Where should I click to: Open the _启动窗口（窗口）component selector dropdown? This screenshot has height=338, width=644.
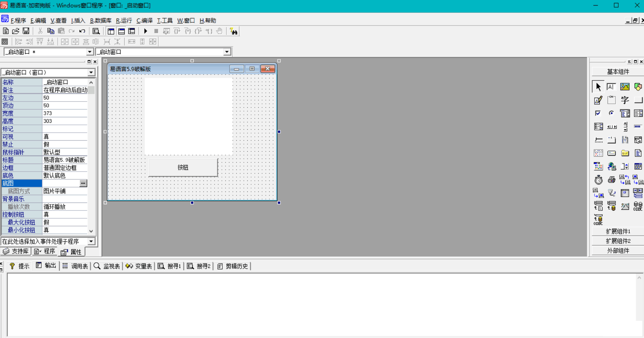tap(91, 73)
